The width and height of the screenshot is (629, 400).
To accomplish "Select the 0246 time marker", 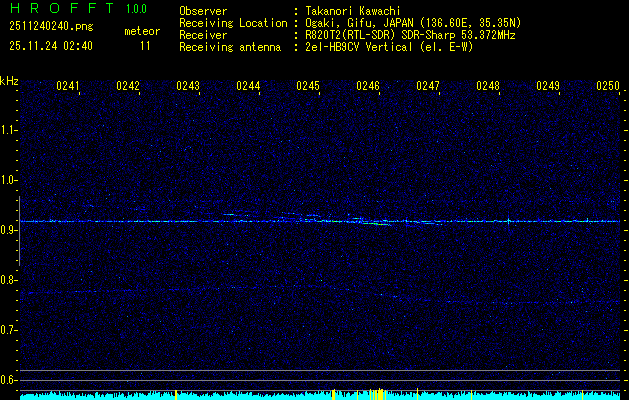I will tap(368, 87).
